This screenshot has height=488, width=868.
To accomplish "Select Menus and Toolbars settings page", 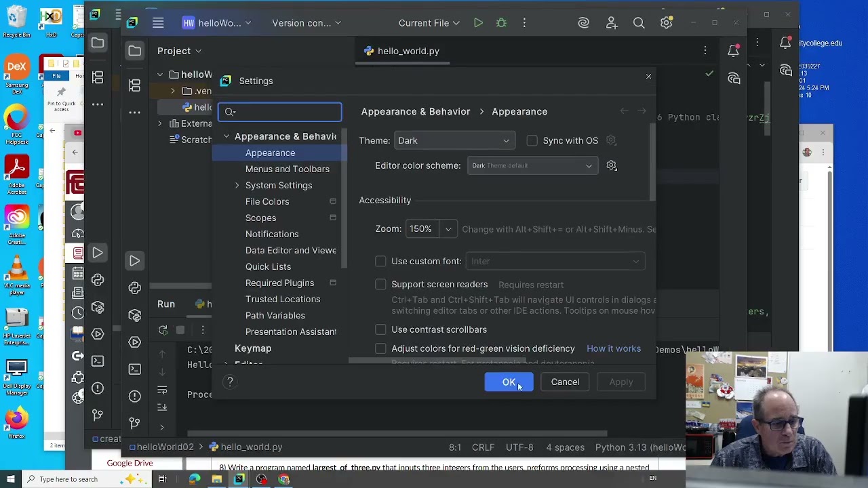I will (288, 169).
